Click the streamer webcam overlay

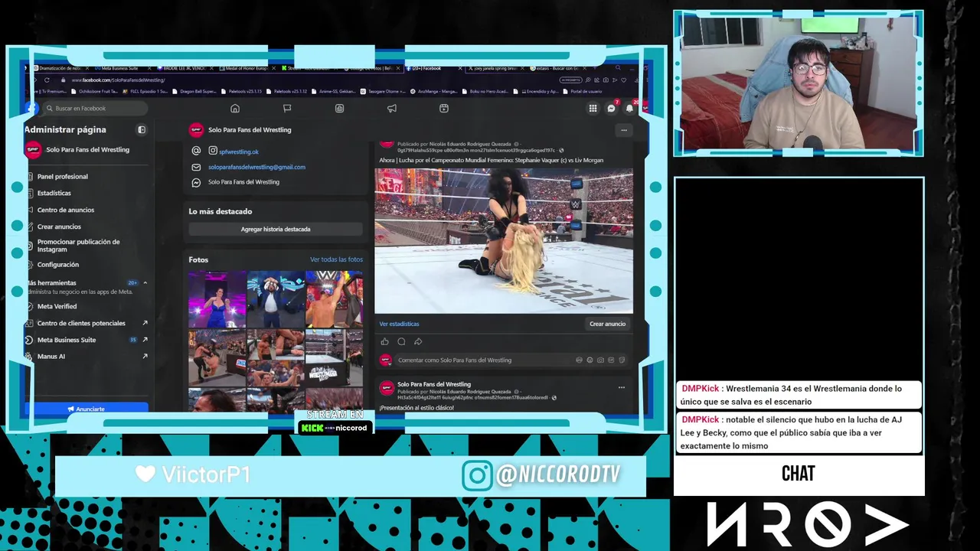click(x=799, y=83)
